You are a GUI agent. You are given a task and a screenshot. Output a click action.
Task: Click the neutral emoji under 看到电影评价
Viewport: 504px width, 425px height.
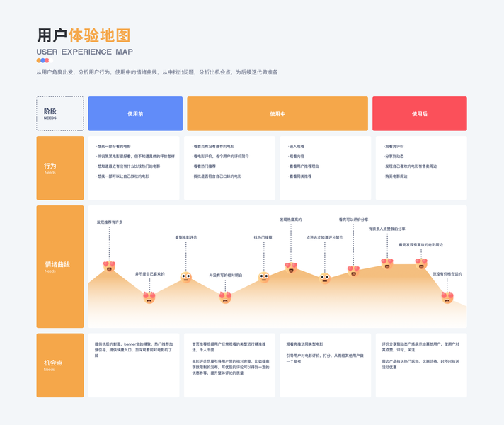point(185,277)
